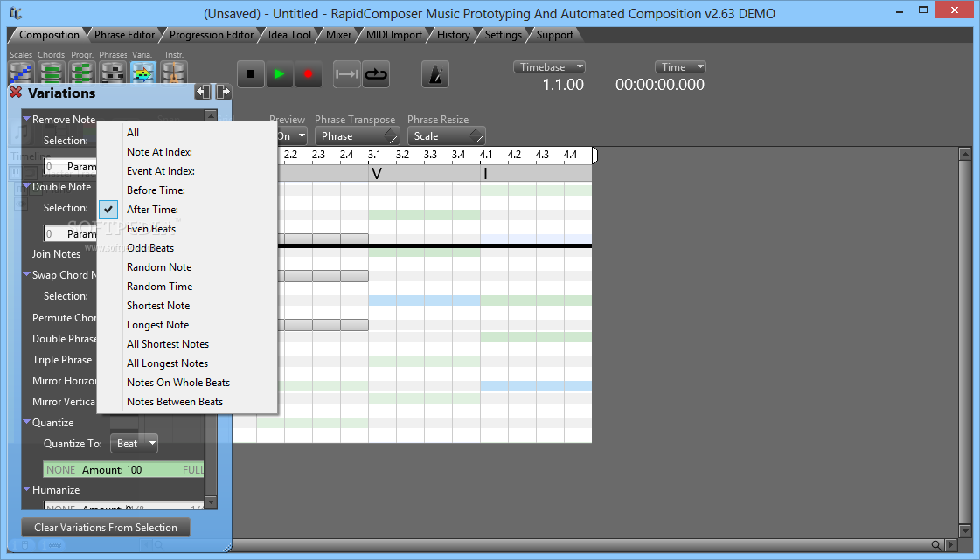980x560 pixels.
Task: Switch to the Phrase Editor tab
Action: point(124,35)
